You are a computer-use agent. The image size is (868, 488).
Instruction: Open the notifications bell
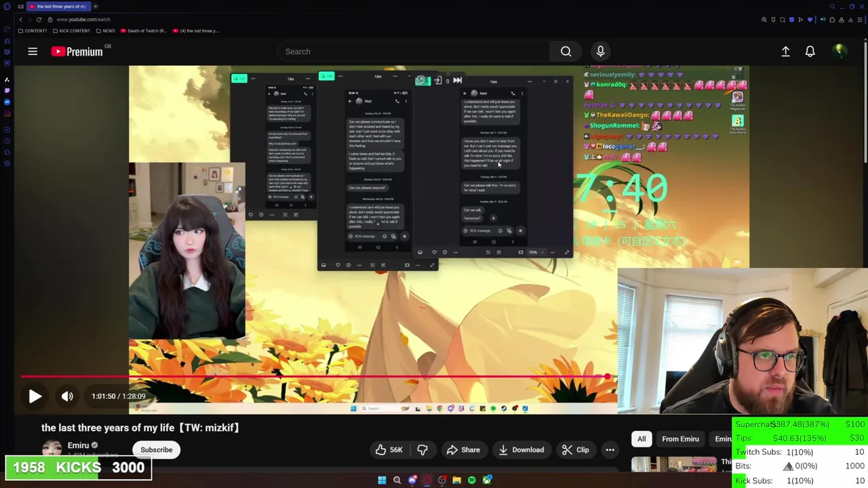point(810,52)
